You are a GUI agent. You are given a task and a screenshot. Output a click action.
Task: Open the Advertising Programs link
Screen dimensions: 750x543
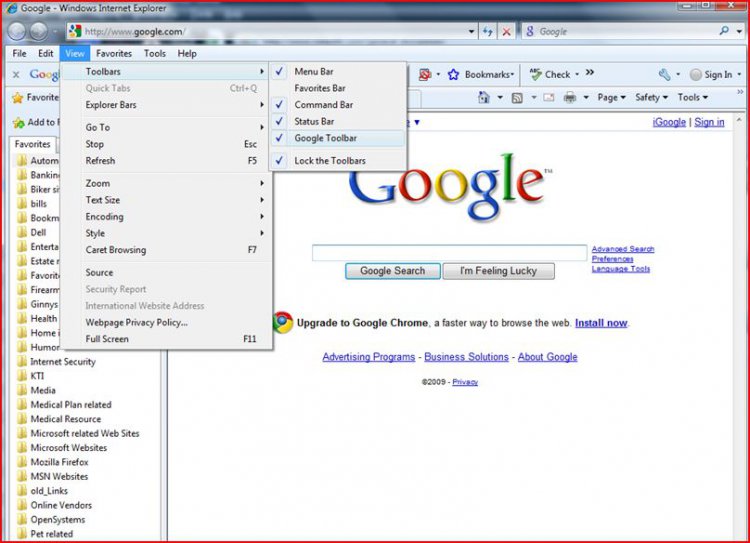[368, 357]
